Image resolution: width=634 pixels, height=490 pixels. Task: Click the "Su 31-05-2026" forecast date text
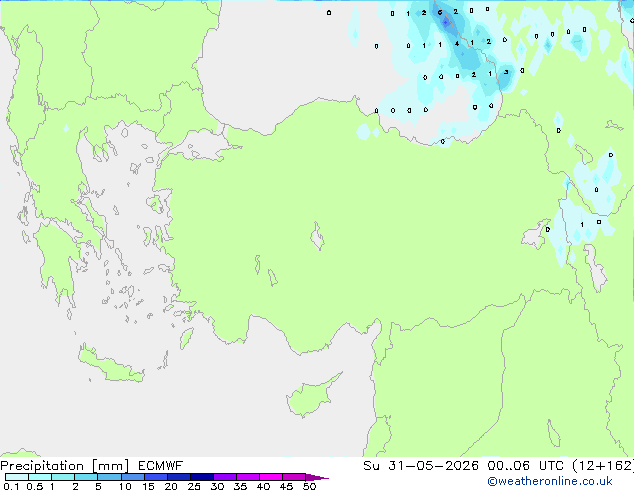click(421, 466)
